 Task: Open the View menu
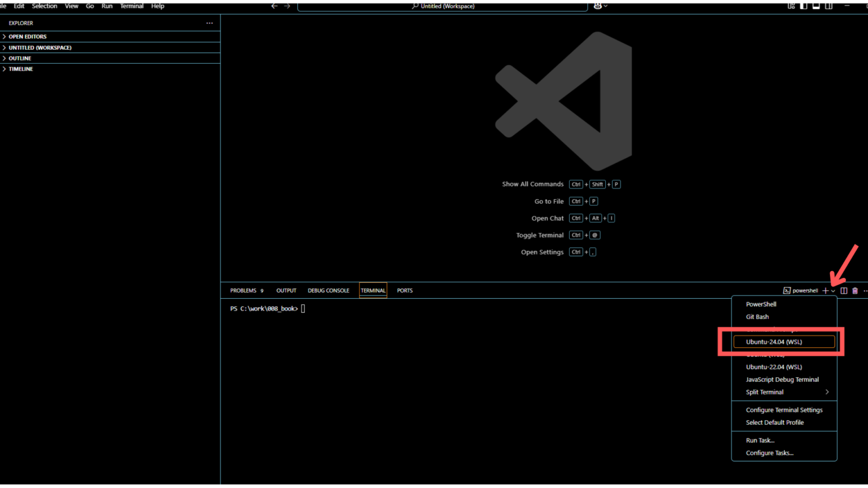(x=72, y=6)
